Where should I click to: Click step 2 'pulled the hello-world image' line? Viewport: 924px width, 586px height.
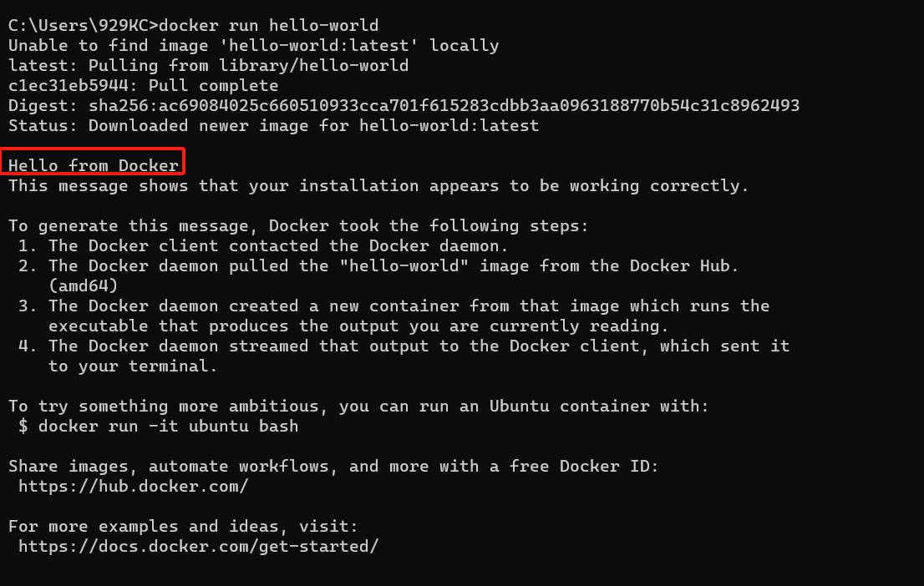tap(378, 265)
